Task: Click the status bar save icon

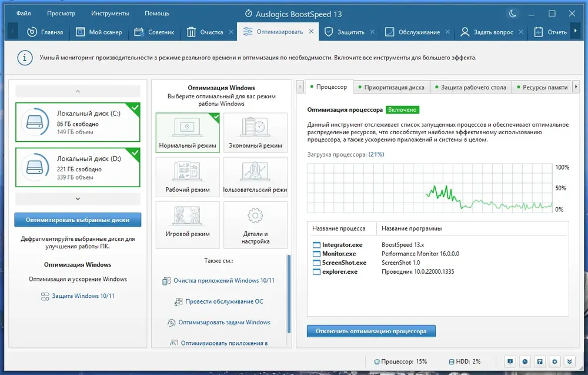Action: (x=540, y=361)
